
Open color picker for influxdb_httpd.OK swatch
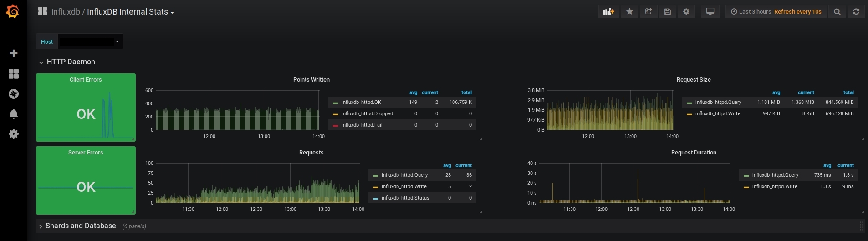pos(336,103)
